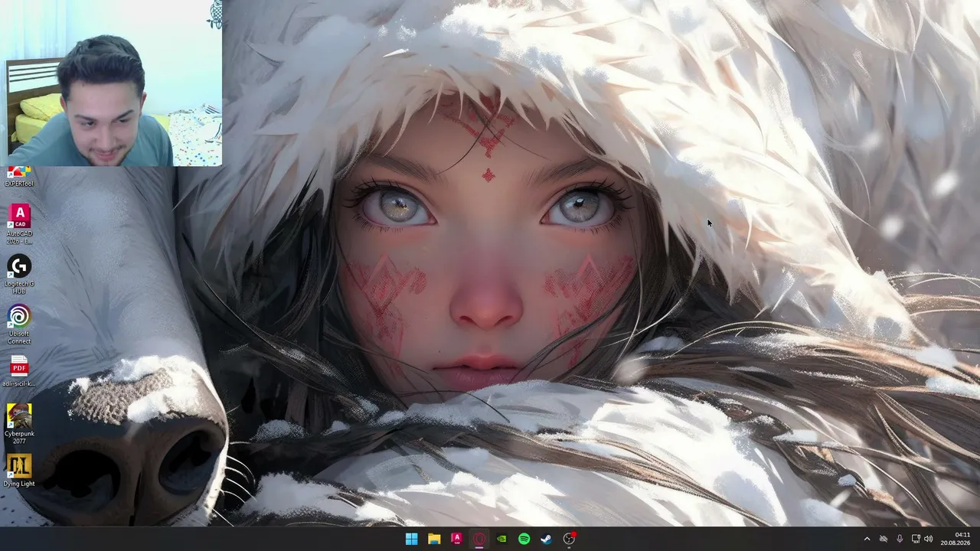Select the Ubisoft Connect desktop shortcut
980x551 pixels.
click(x=19, y=325)
